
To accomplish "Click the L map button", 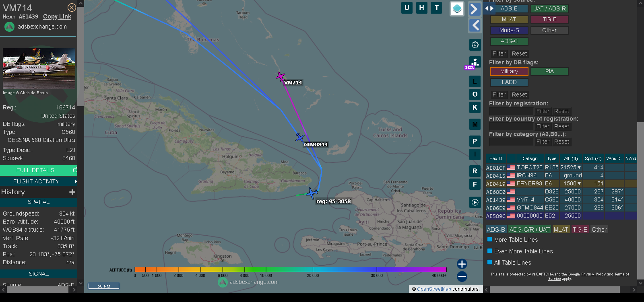I will click(x=475, y=82).
